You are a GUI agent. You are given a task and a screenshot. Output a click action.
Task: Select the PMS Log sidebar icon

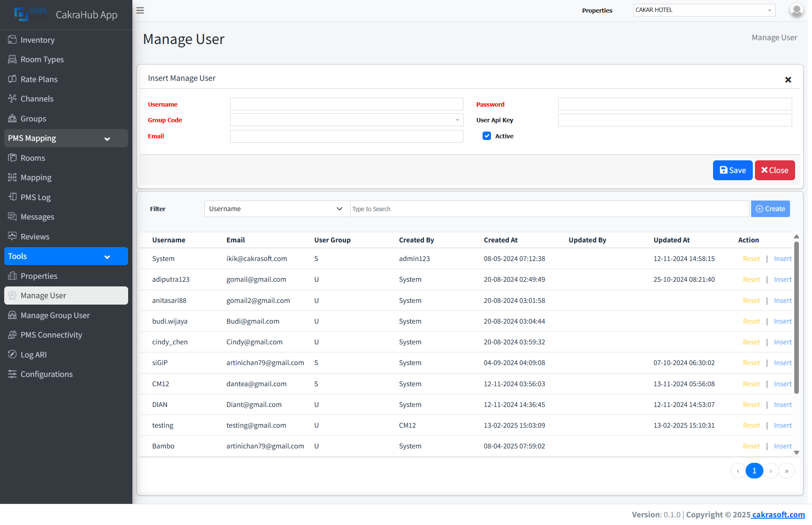point(13,197)
